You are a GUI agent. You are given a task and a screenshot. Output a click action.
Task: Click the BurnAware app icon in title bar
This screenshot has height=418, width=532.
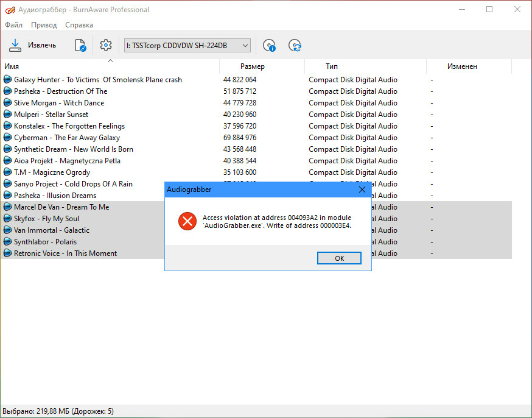coord(10,10)
